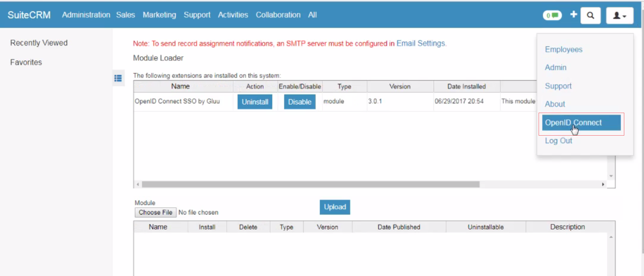Follow the Email Settings link
Screen dimensions: 644x276
coord(421,43)
